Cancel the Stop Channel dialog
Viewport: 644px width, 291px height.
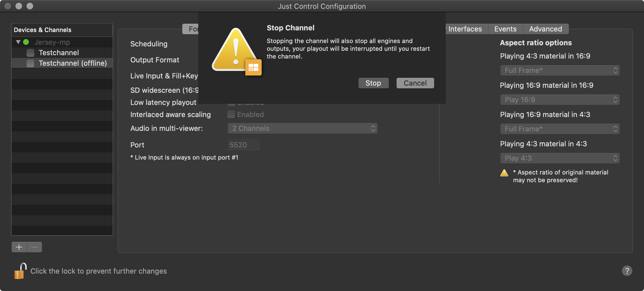pyautogui.click(x=415, y=83)
